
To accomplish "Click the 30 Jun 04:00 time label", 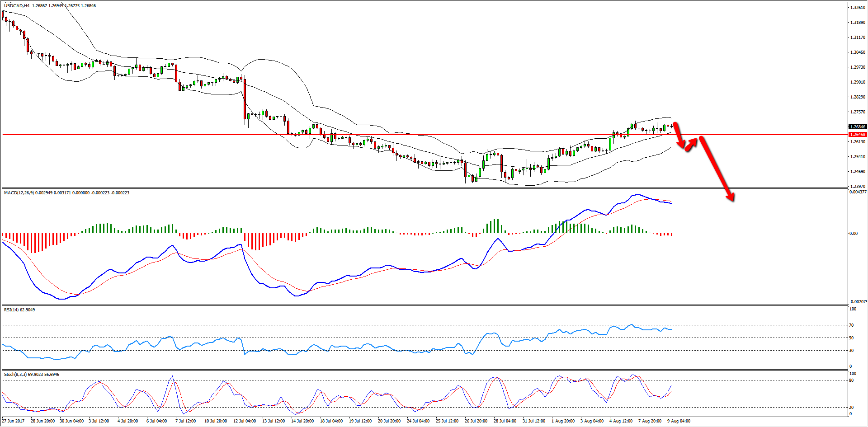I will coord(71,421).
